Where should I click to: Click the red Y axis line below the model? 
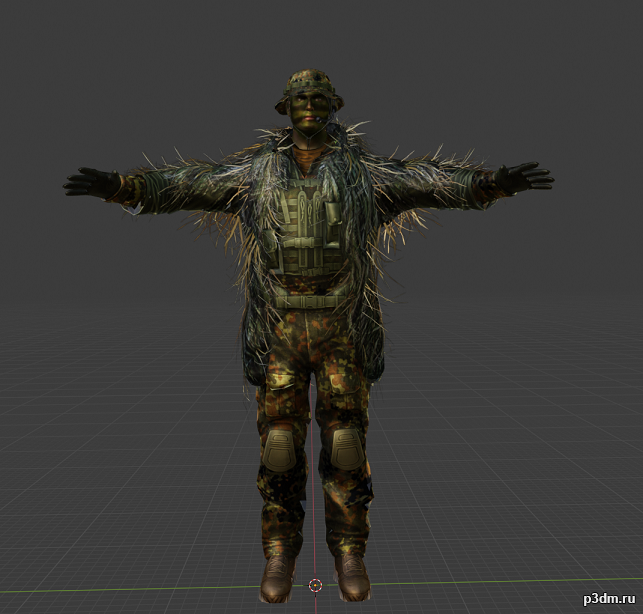click(x=315, y=603)
